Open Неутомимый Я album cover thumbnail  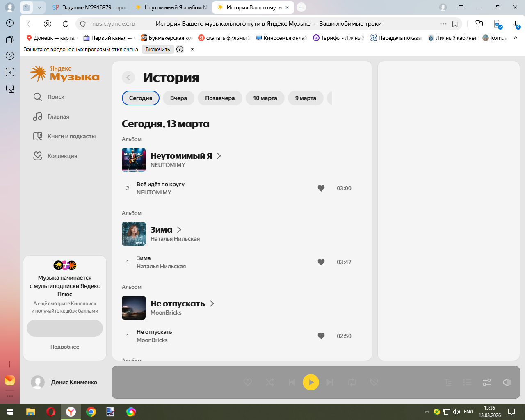[134, 160]
